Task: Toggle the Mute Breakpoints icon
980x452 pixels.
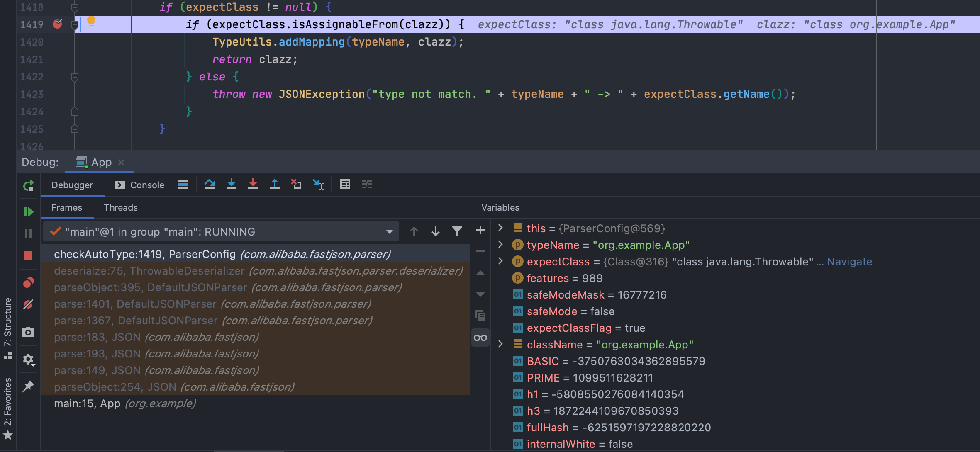Action: pos(28,304)
